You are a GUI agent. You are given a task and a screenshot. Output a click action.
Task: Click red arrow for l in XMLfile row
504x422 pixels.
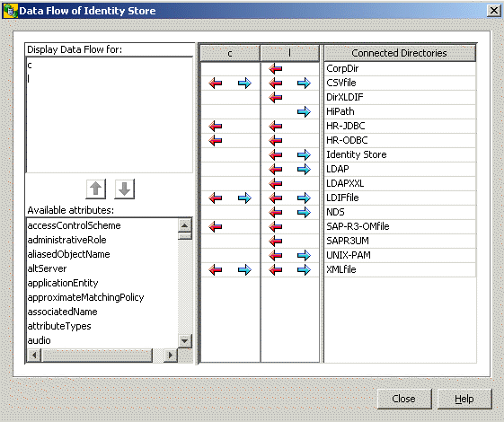coord(276,269)
